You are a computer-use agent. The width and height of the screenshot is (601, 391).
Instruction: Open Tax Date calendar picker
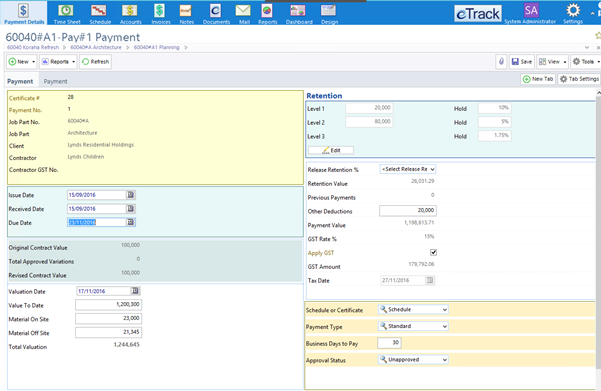coord(430,280)
